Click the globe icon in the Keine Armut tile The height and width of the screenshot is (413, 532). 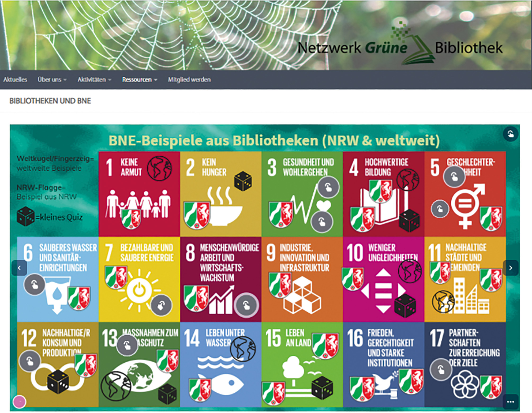coord(159,168)
